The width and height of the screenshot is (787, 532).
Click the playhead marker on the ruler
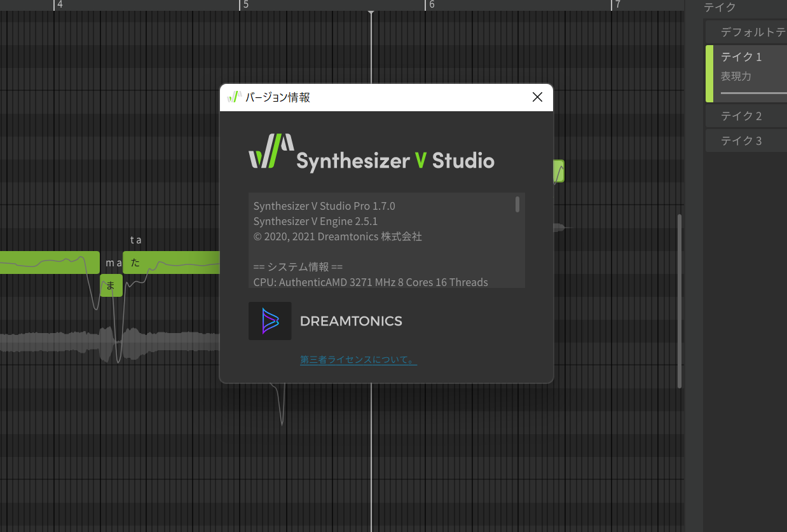click(x=371, y=12)
